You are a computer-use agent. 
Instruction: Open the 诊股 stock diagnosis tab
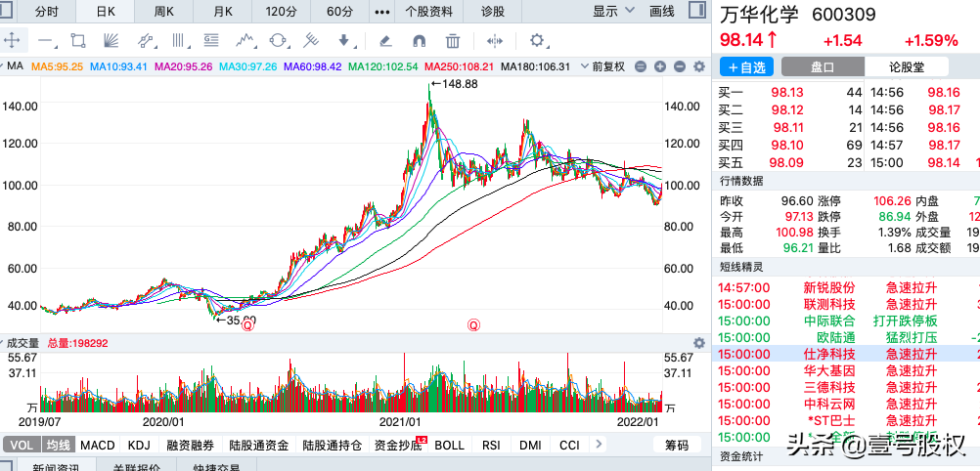pos(493,12)
